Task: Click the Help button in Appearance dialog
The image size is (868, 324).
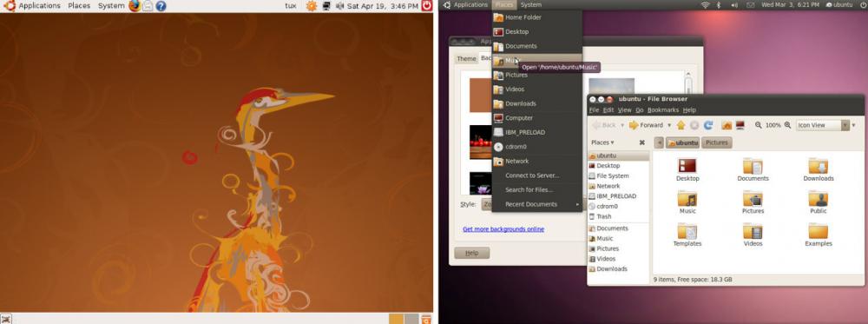Action: [471, 253]
